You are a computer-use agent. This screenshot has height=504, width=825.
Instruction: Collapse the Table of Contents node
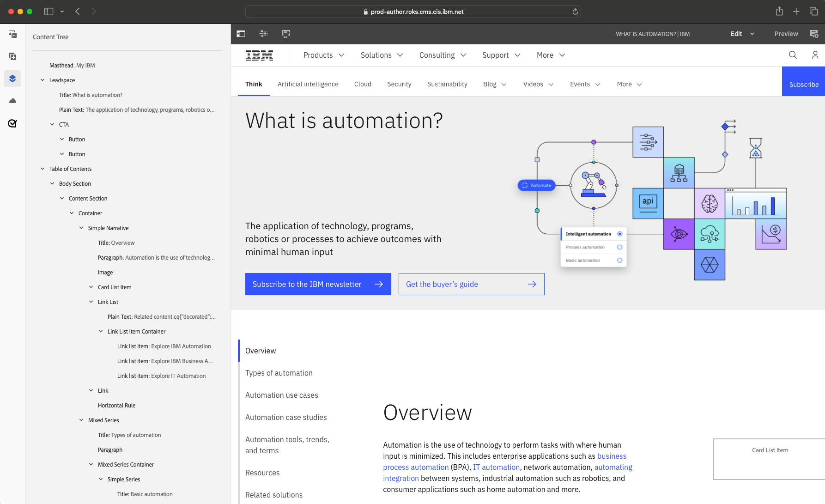point(42,169)
